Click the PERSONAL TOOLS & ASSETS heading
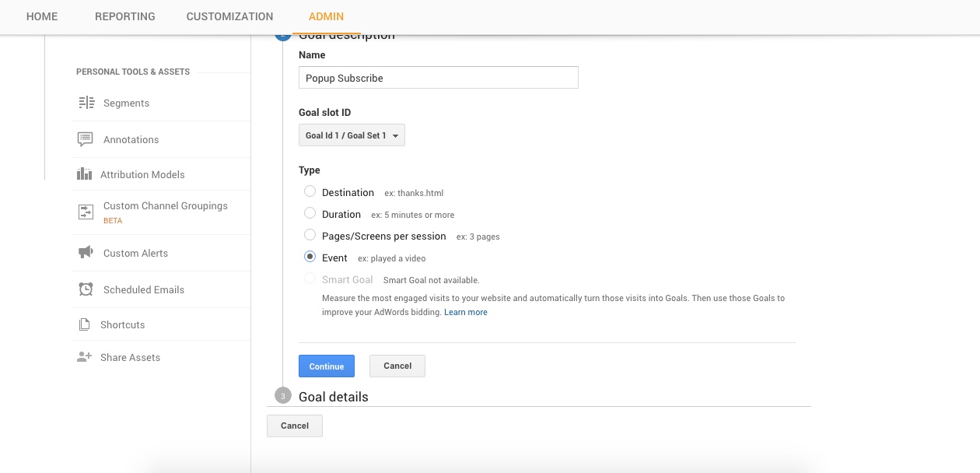980x473 pixels. coord(133,72)
